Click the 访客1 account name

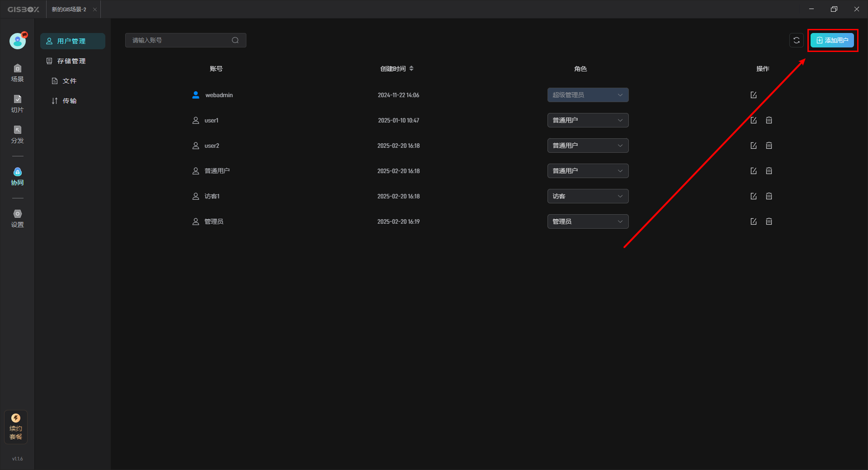(x=212, y=196)
